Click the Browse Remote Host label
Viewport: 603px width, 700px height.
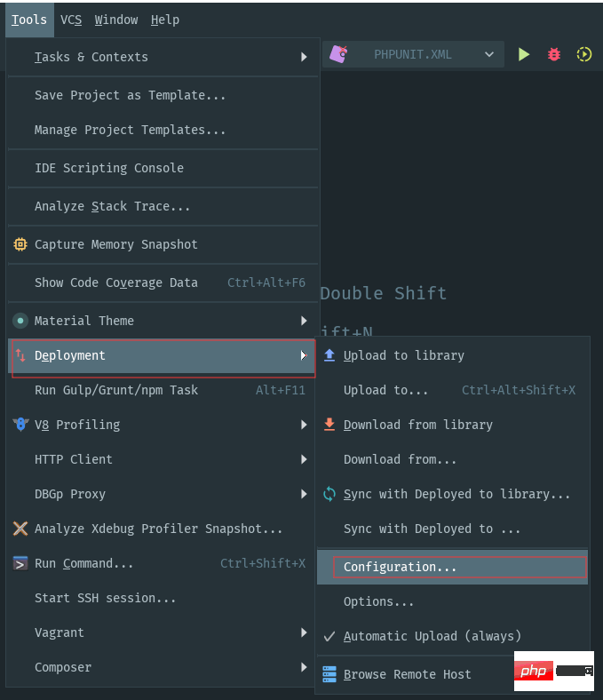point(408,674)
